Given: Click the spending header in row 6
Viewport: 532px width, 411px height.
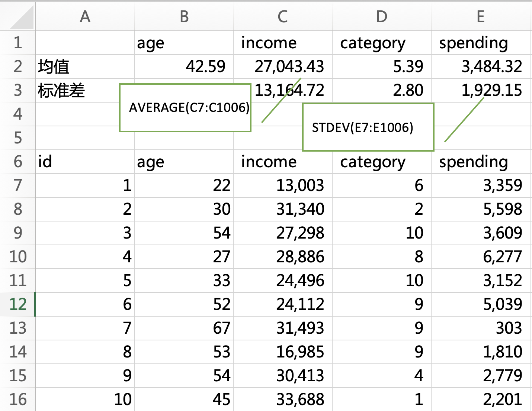Looking at the screenshot, I should click(481, 162).
